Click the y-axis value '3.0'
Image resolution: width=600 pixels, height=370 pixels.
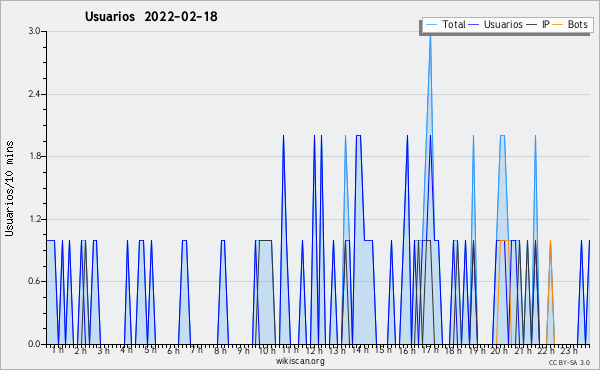point(34,31)
